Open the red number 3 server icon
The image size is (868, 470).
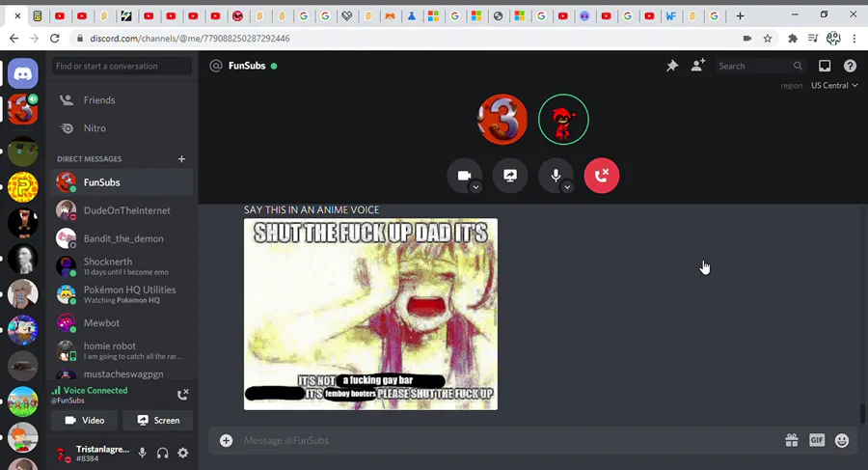(23, 109)
